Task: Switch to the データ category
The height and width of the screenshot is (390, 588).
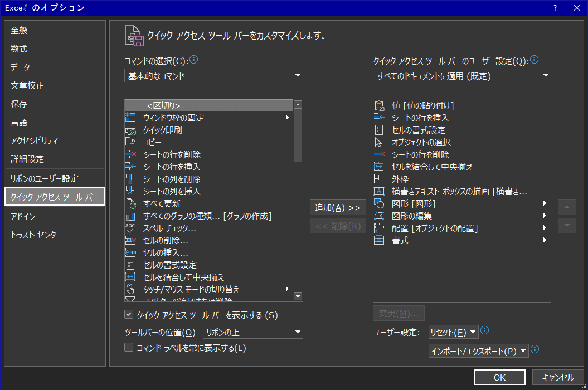Action: pos(55,67)
